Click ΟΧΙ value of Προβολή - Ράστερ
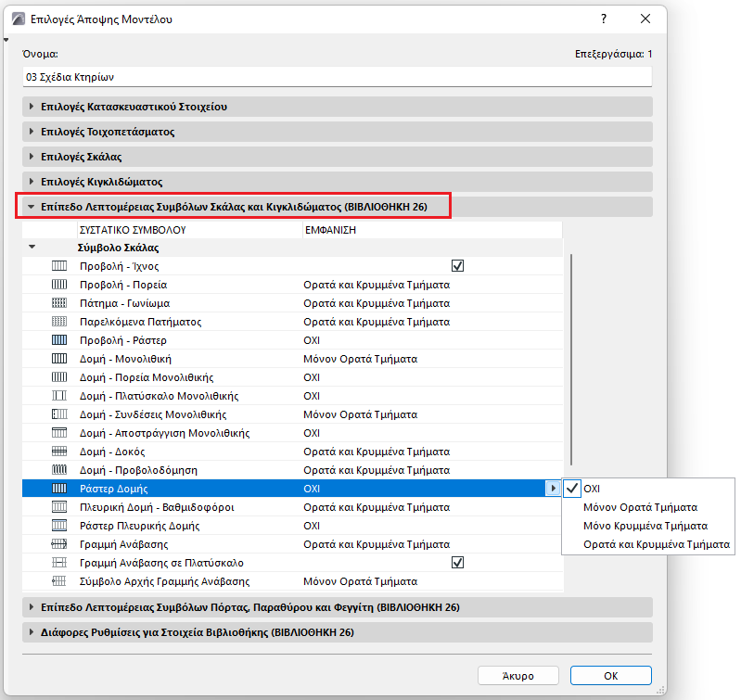Screen dimensions: 741x700 pos(312,340)
